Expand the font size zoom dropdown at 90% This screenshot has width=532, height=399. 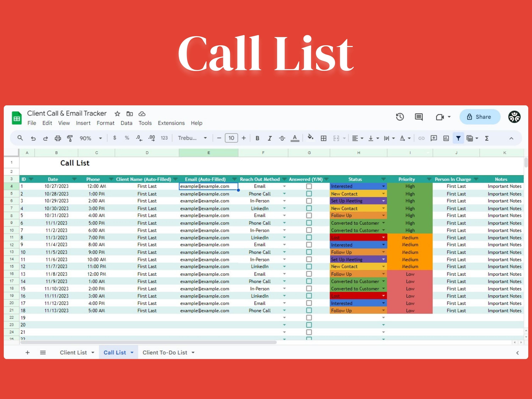point(100,138)
